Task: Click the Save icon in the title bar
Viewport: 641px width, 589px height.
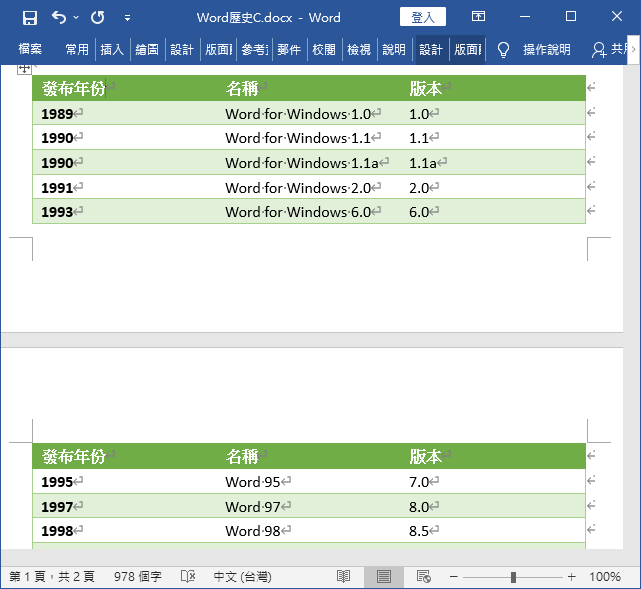Action: pyautogui.click(x=30, y=18)
